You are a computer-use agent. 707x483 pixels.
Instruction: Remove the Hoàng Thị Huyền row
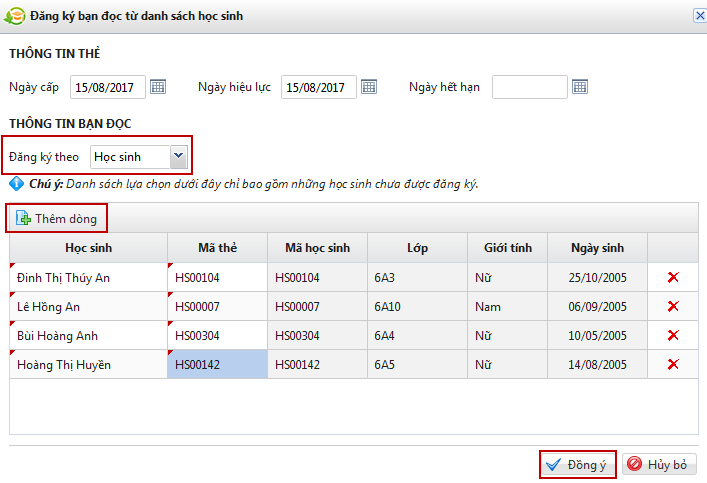673,364
